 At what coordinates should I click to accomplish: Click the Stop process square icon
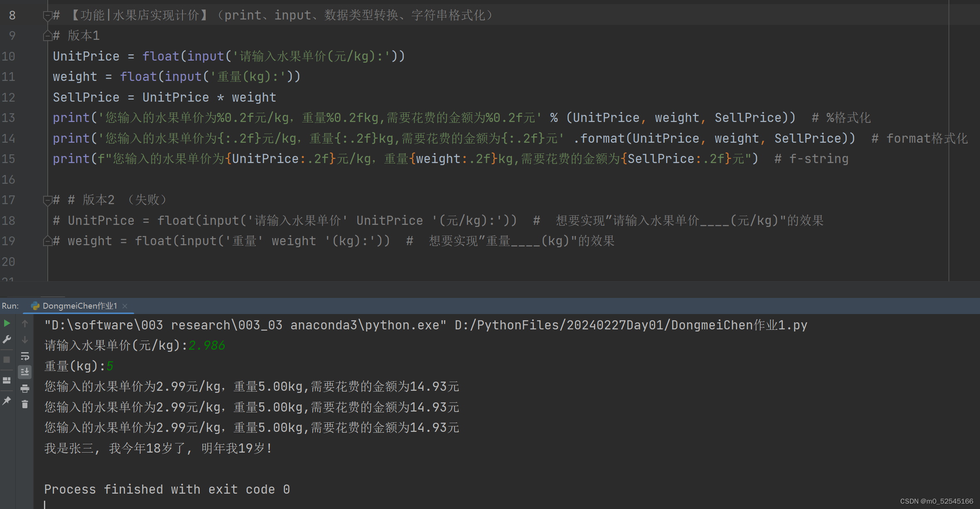tap(7, 360)
